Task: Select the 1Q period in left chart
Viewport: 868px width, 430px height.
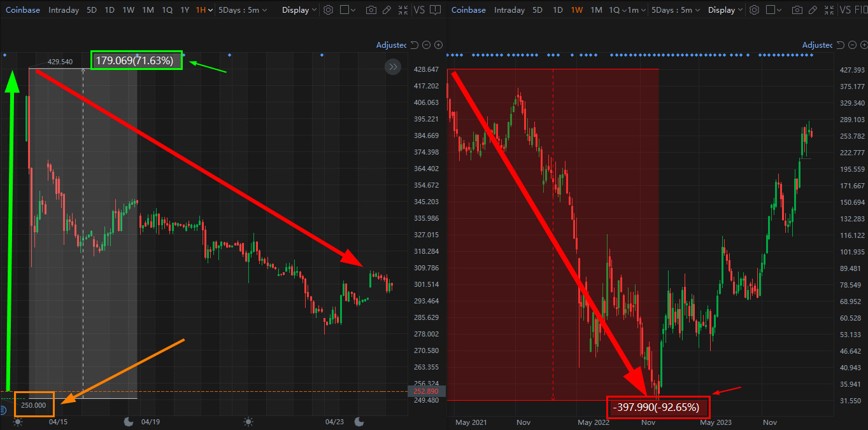Action: 167,10
